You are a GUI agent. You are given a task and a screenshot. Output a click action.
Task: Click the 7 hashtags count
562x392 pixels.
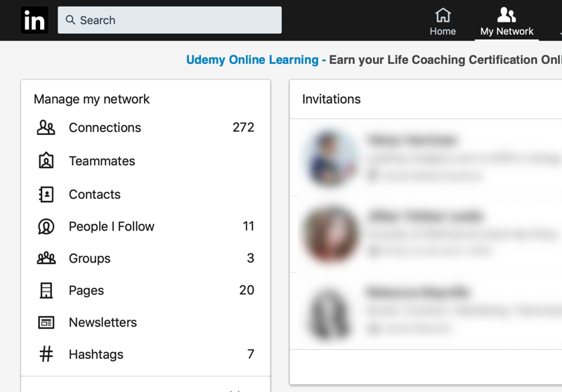pyautogui.click(x=251, y=354)
